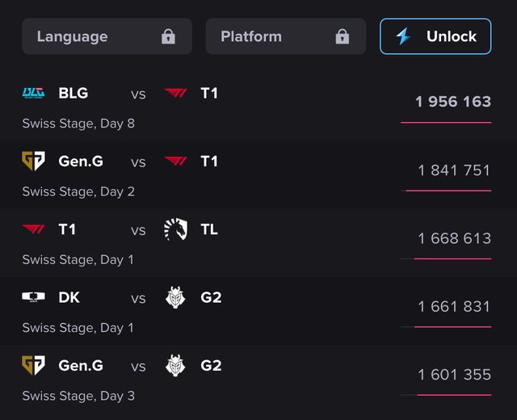Open the Swiss Stage, Day 3 label

pyautogui.click(x=78, y=396)
